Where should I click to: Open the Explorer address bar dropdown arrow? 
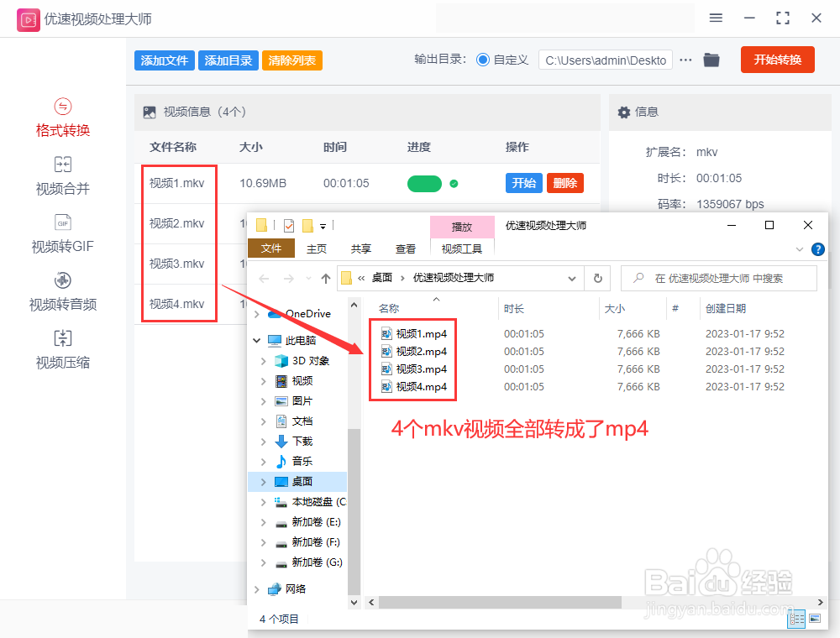(571, 278)
